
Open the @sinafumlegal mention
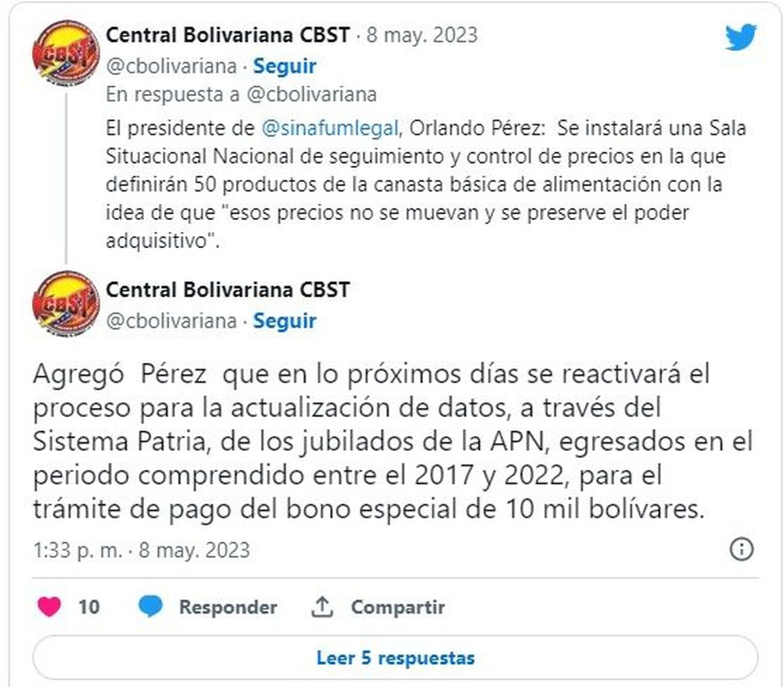330,128
